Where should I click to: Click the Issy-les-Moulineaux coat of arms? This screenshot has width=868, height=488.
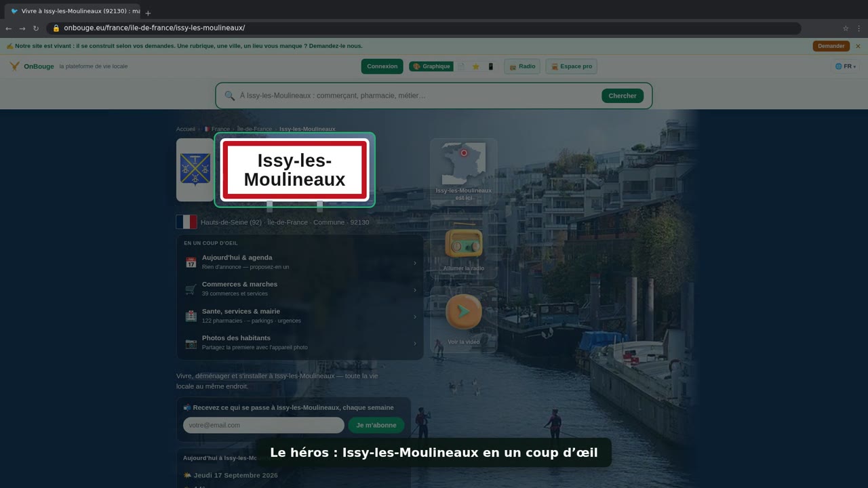point(195,169)
